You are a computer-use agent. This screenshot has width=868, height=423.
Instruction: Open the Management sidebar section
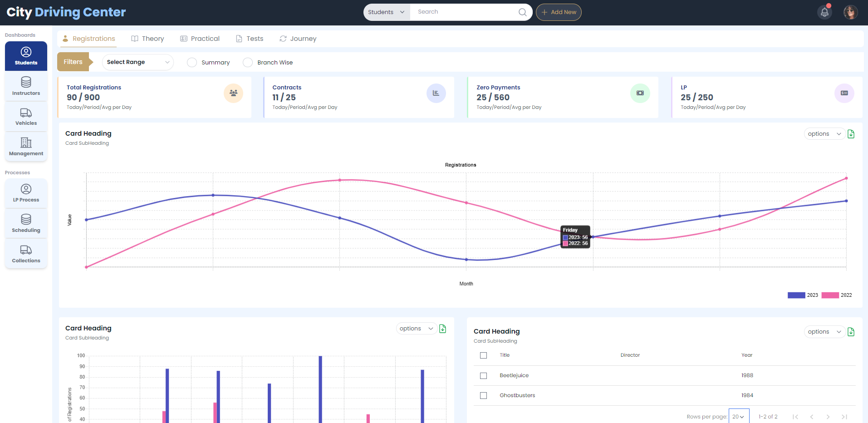[26, 147]
